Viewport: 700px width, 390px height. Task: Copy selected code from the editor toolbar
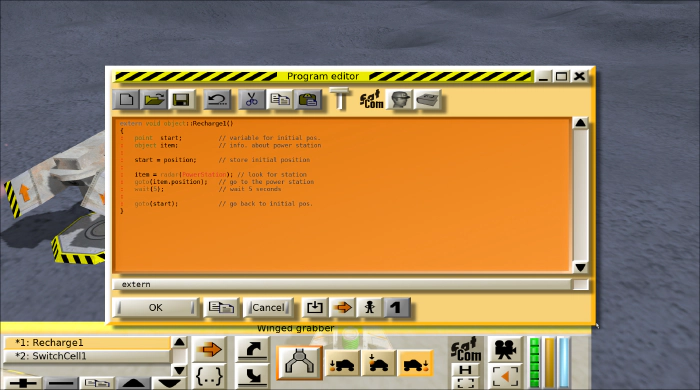[x=280, y=99]
